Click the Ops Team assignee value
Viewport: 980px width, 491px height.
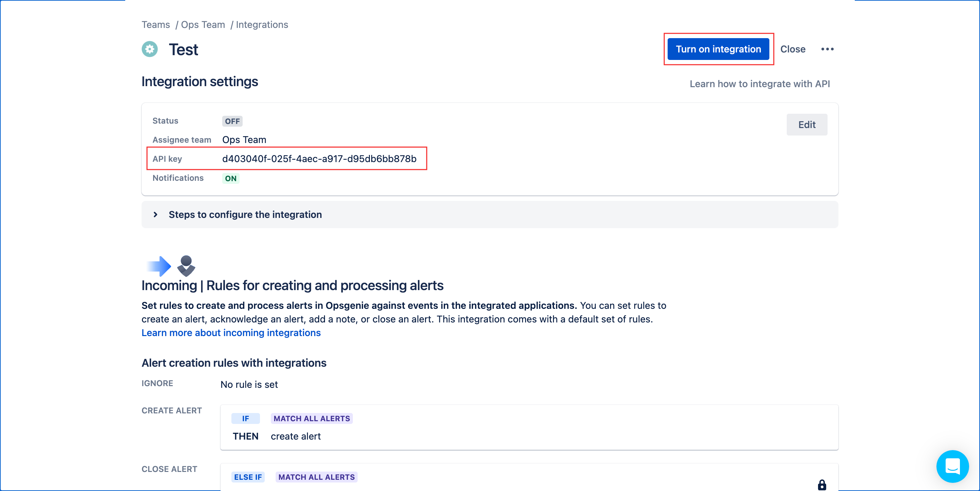pos(244,140)
